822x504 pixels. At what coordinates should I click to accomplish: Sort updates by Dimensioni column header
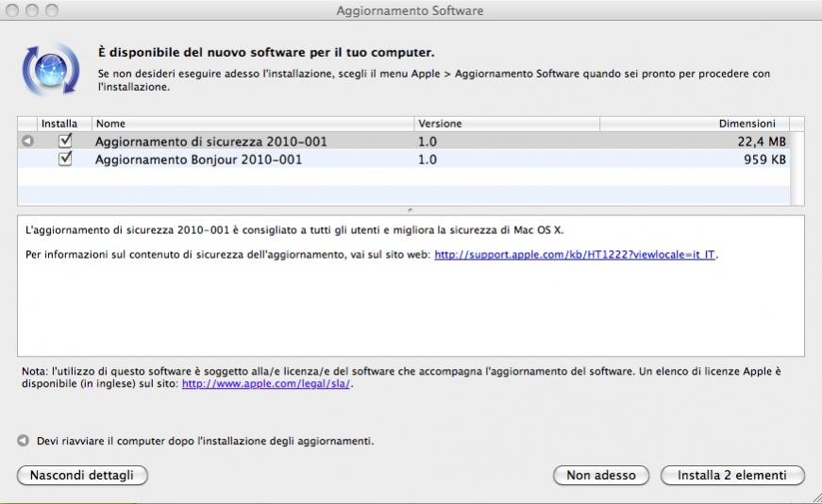(x=695, y=124)
